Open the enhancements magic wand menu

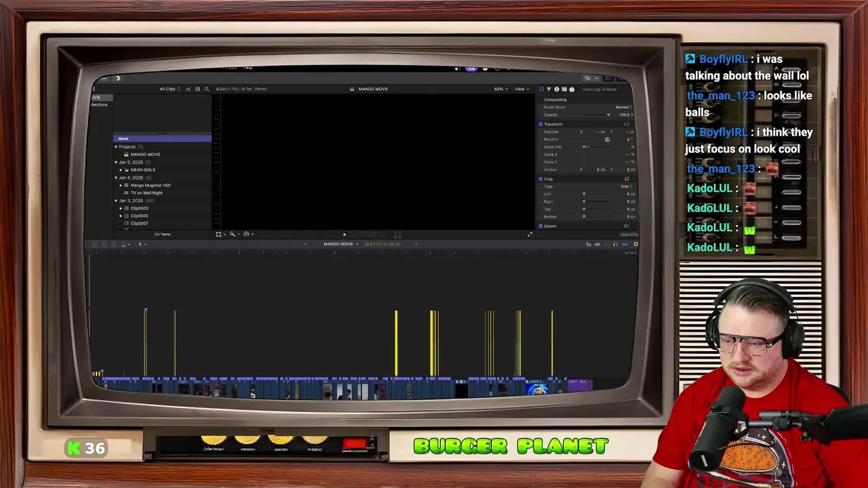tap(233, 234)
